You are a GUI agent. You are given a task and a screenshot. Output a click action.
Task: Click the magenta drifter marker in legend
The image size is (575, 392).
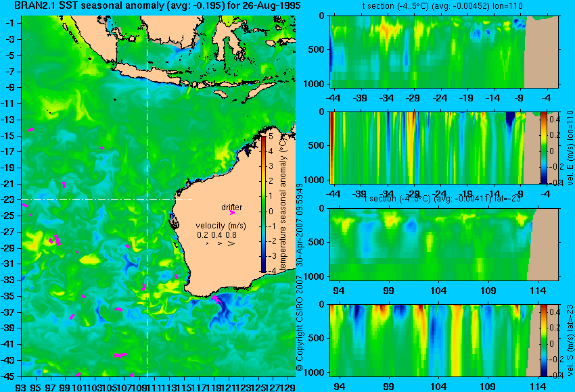(x=232, y=212)
